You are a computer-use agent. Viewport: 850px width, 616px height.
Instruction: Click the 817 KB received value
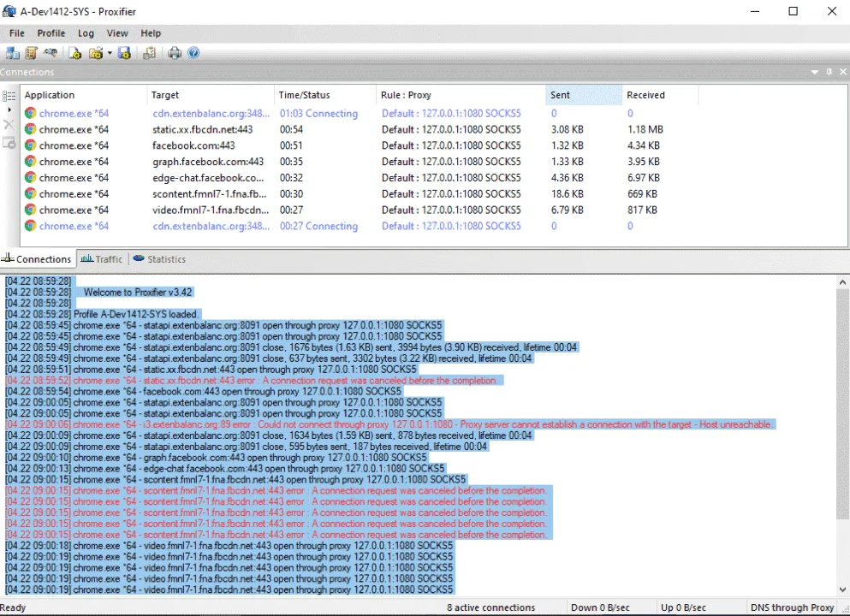click(x=642, y=210)
